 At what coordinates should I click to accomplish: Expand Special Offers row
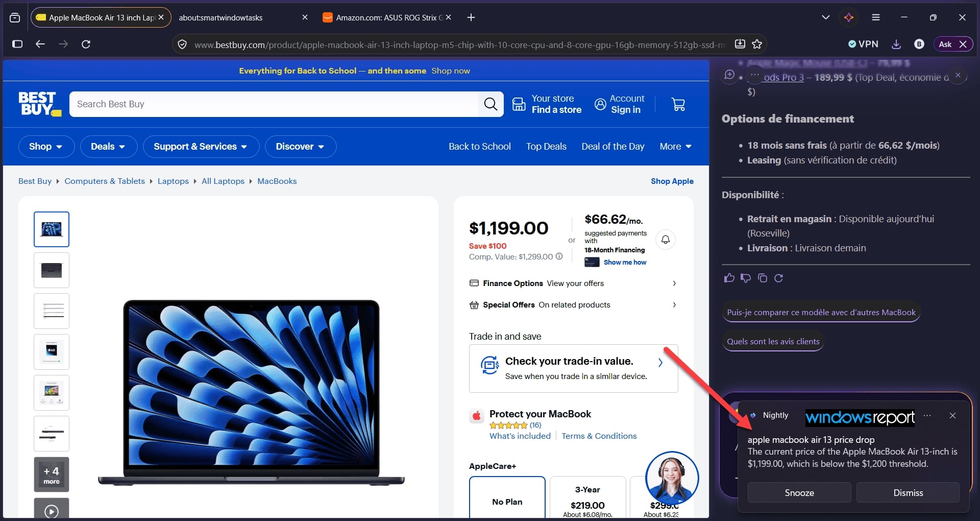[x=573, y=305]
